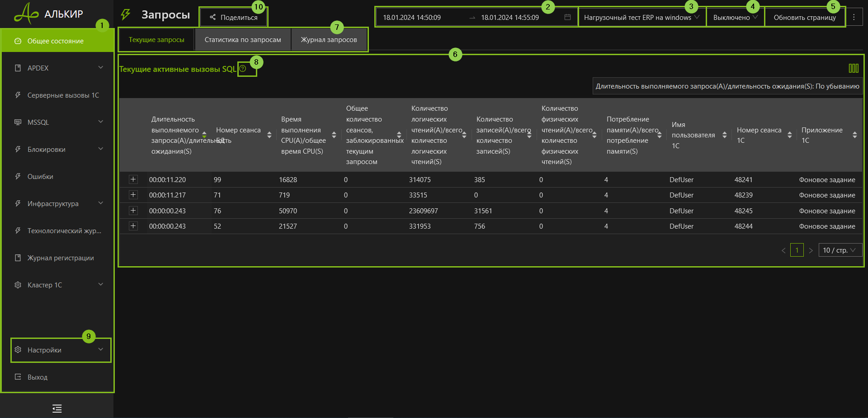Click the calendar icon in date range
The image size is (868, 418).
(567, 17)
